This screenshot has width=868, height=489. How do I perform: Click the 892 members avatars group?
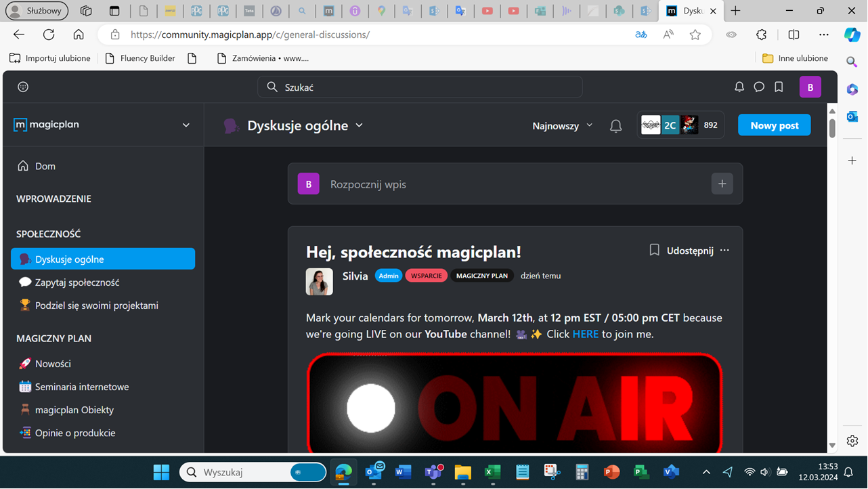[680, 125]
